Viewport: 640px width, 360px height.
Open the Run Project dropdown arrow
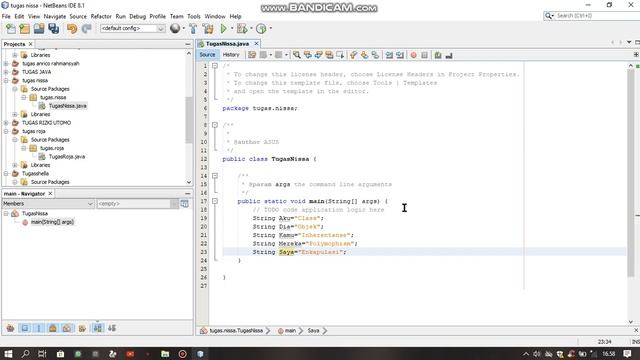point(231,29)
